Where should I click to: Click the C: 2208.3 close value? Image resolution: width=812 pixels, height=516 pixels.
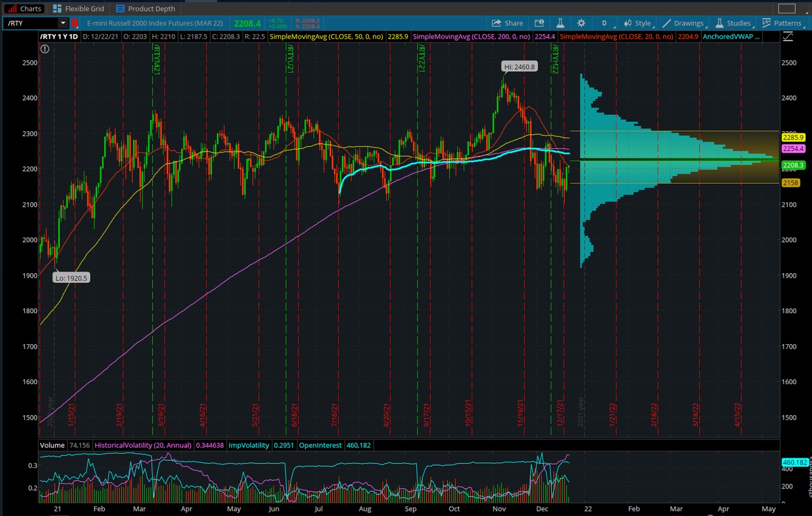click(x=225, y=37)
